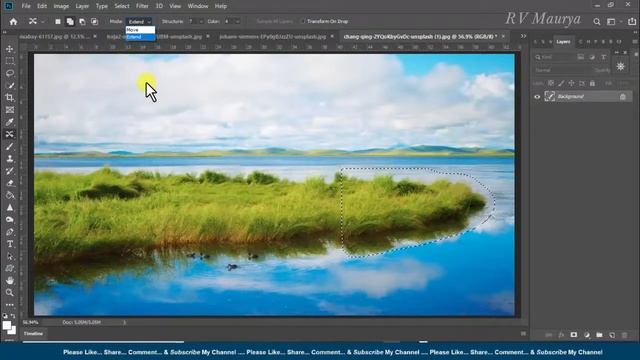Image resolution: width=640 pixels, height=360 pixels.
Task: Toggle lock transparent pixels in Layers panel
Action: pos(551,83)
